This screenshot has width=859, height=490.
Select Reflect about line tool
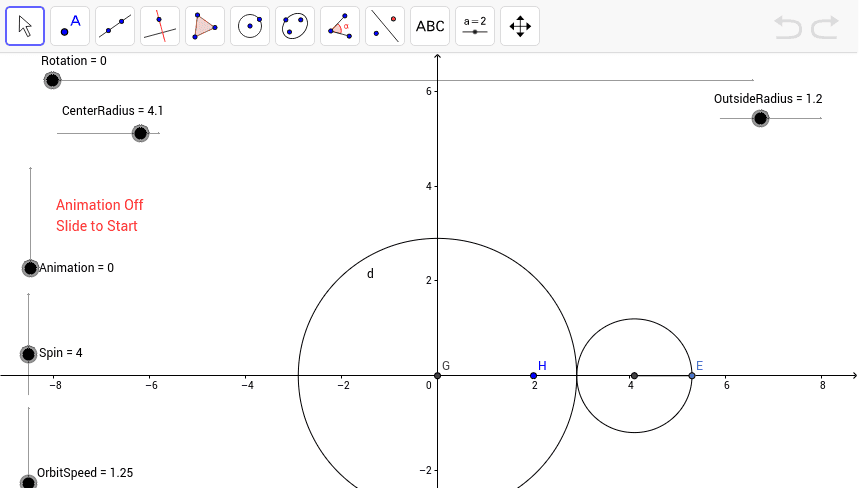pos(385,26)
